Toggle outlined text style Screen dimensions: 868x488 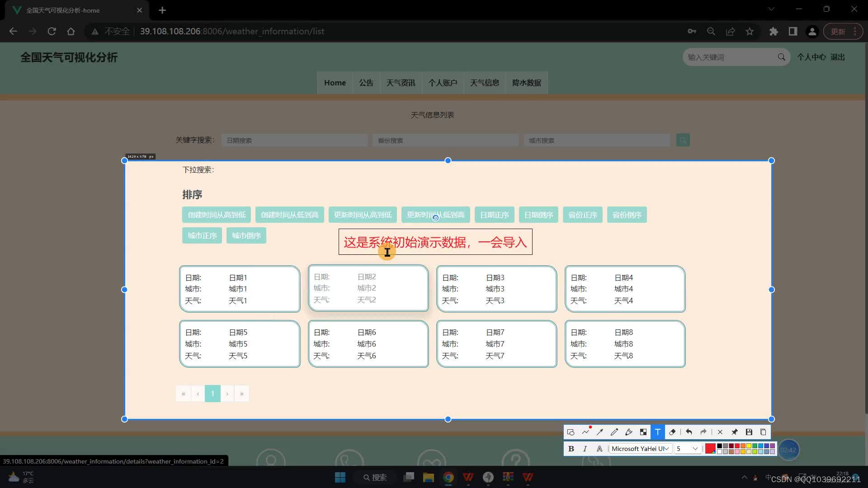click(599, 449)
